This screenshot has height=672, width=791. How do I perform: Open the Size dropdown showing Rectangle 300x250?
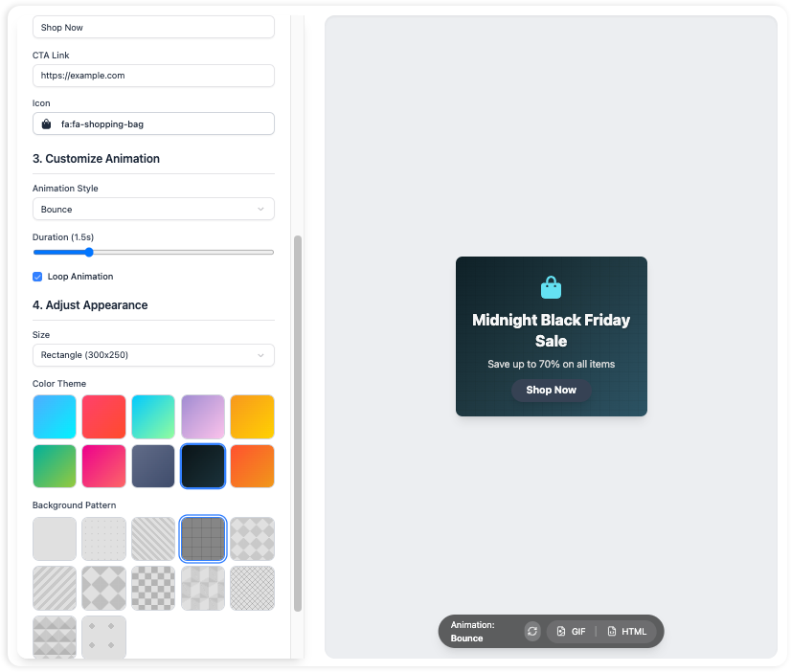(x=153, y=355)
